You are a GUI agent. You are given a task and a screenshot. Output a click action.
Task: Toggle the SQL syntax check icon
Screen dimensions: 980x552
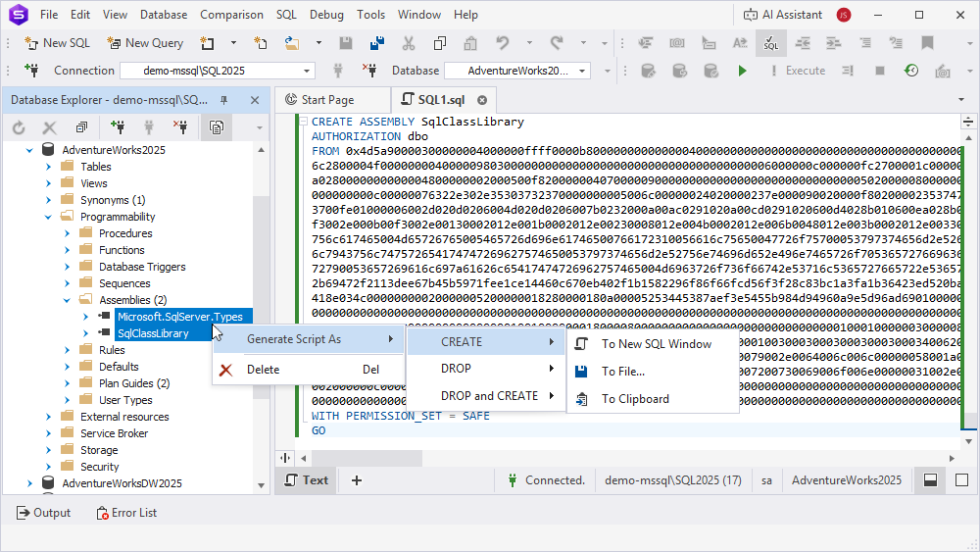coord(771,43)
